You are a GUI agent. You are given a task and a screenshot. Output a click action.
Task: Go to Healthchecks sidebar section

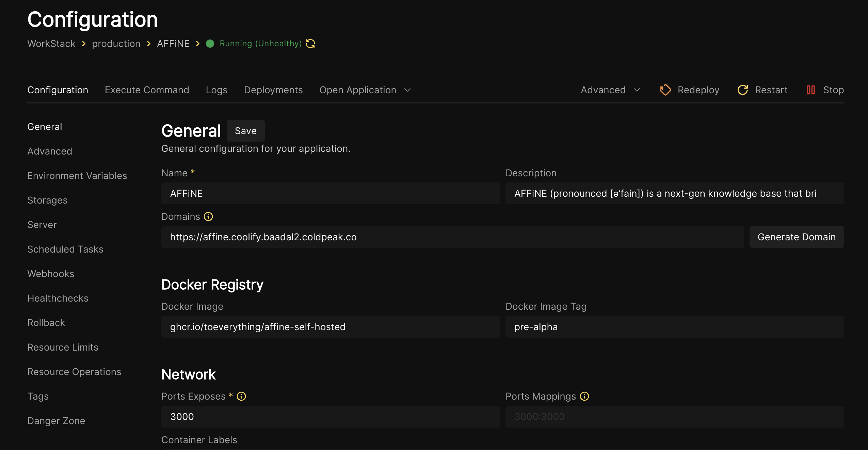pos(58,298)
